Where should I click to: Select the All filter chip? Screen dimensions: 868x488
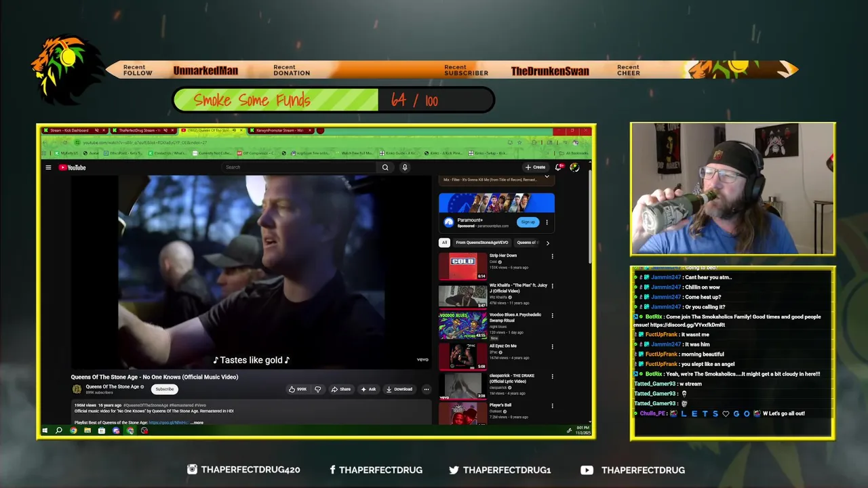[x=444, y=243]
